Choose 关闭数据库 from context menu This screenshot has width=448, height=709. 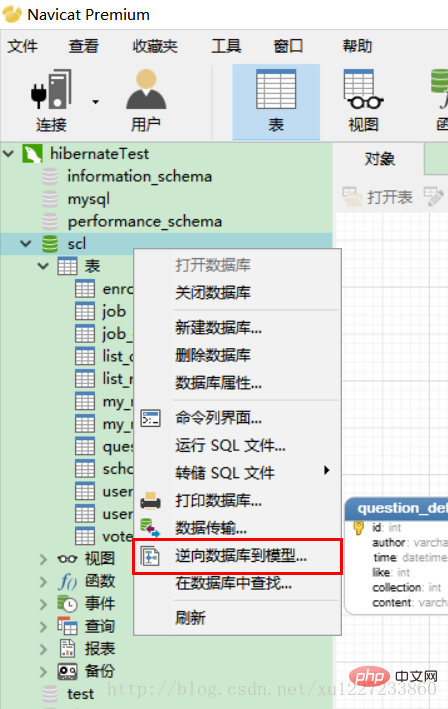pos(213,293)
